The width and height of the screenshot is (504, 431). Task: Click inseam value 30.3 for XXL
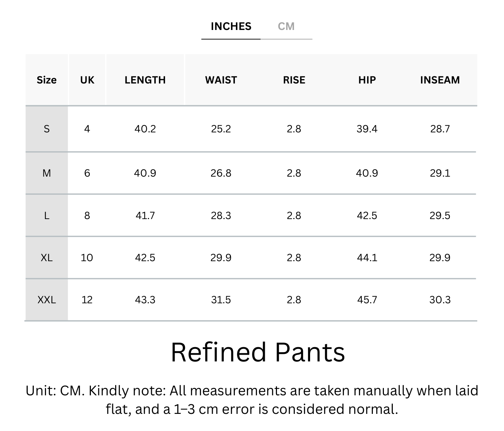click(x=440, y=300)
